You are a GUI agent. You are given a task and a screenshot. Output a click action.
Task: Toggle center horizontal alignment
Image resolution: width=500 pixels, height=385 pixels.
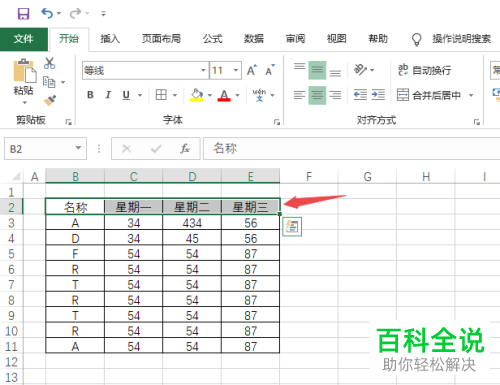317,95
